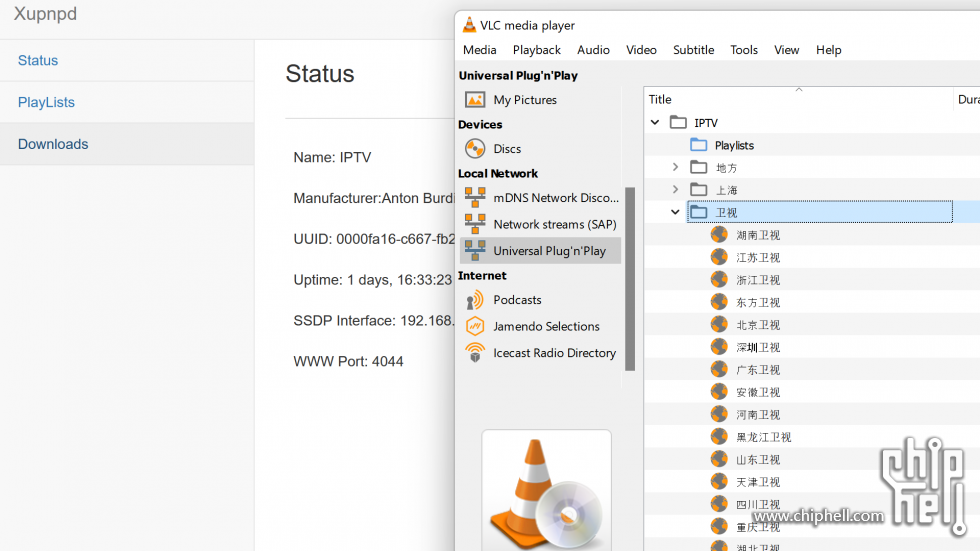Collapse the IPTV tree node
The width and height of the screenshot is (980, 551).
[x=655, y=122]
